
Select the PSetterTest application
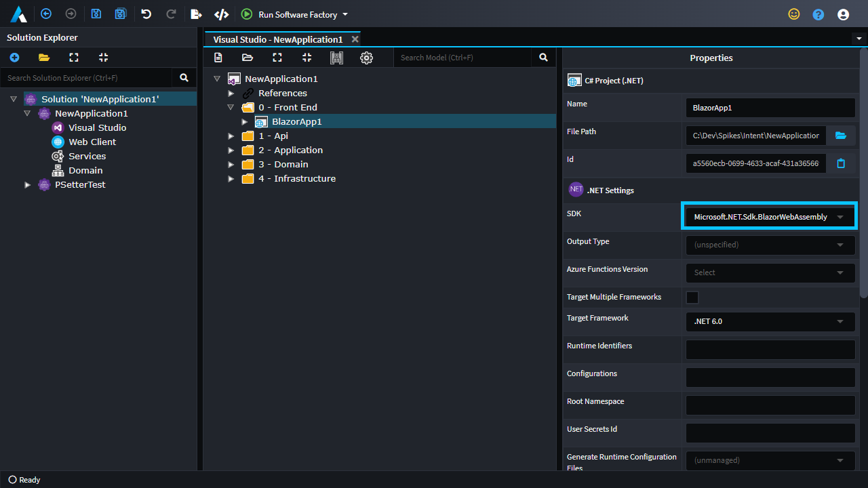(80, 184)
